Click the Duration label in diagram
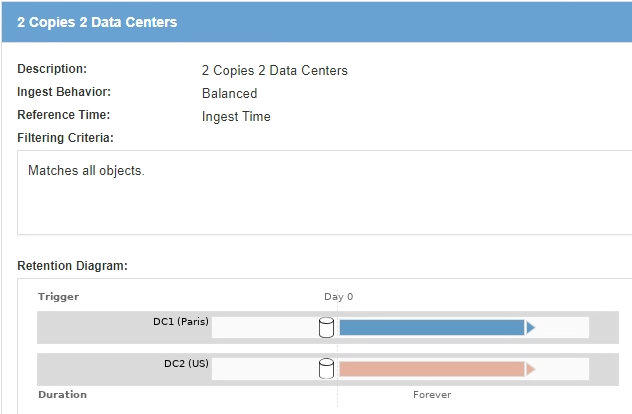This screenshot has width=632, height=414. coord(62,395)
